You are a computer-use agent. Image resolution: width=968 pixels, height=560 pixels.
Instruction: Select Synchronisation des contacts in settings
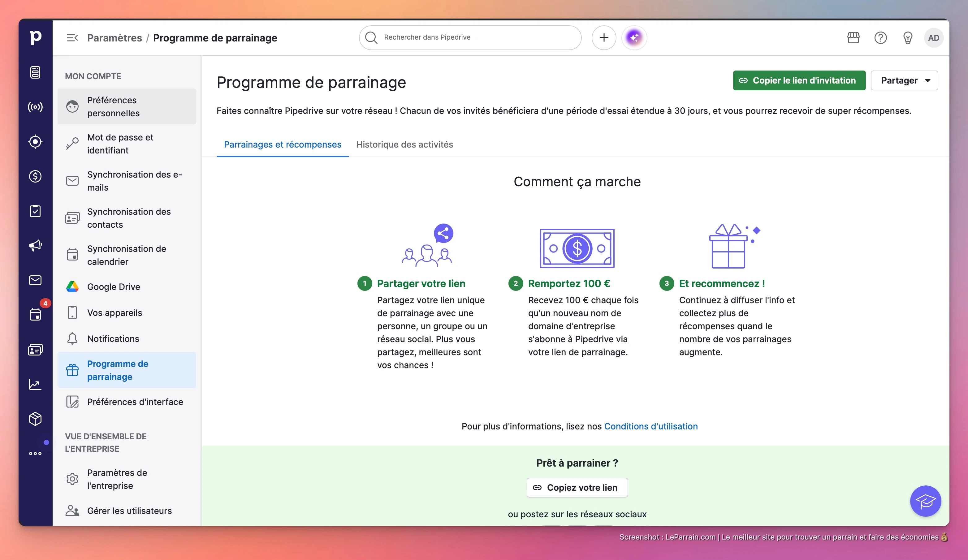(x=129, y=218)
